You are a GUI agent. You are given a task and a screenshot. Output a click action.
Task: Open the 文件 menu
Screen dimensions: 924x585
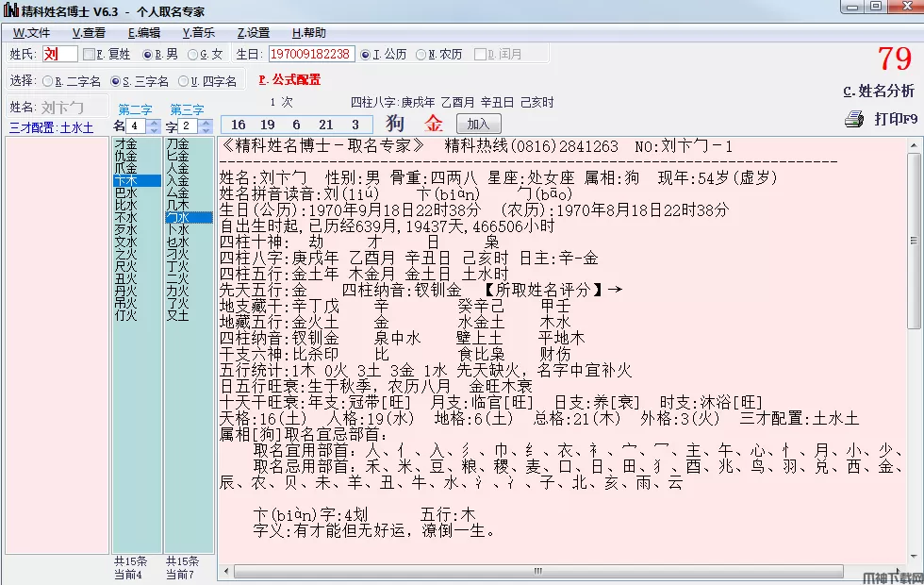[31, 32]
